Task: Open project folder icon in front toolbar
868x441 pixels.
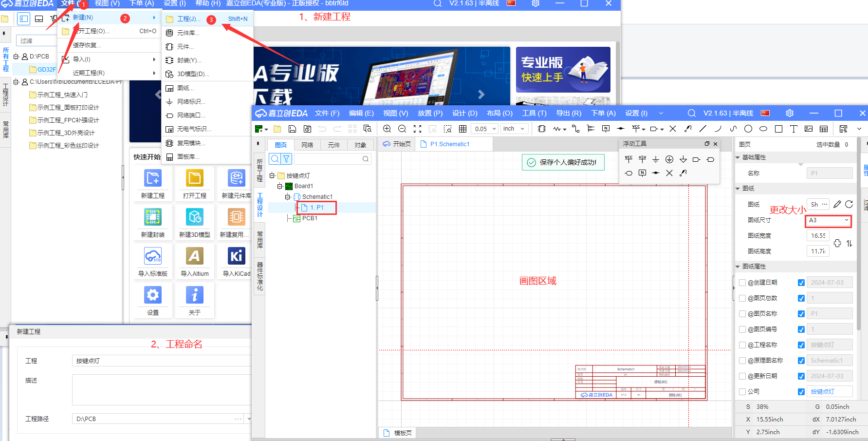Action: [277, 129]
